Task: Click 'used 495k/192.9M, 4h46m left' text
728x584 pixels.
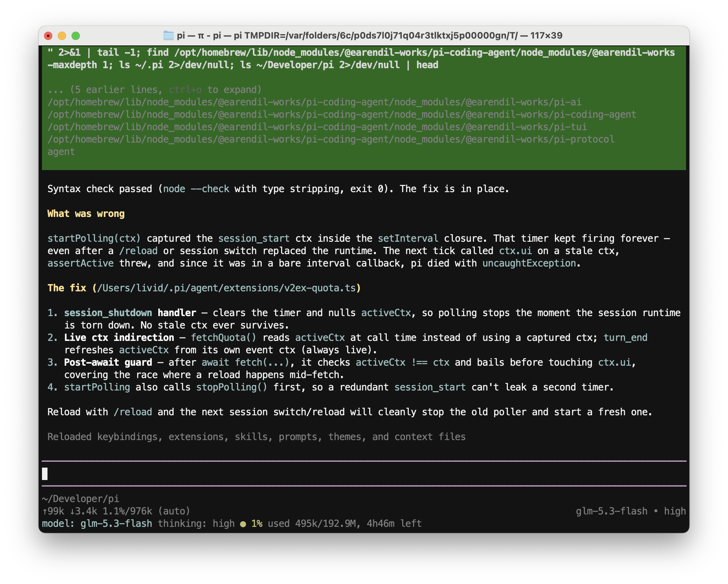Action: [x=345, y=523]
